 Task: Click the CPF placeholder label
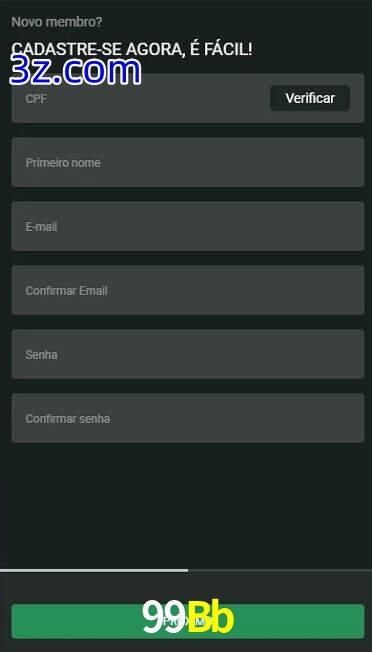click(36, 99)
